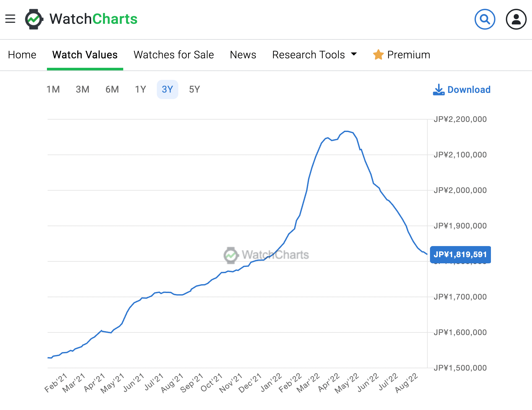Enable the 5Y price view
Image resolution: width=532 pixels, height=410 pixels.
194,89
